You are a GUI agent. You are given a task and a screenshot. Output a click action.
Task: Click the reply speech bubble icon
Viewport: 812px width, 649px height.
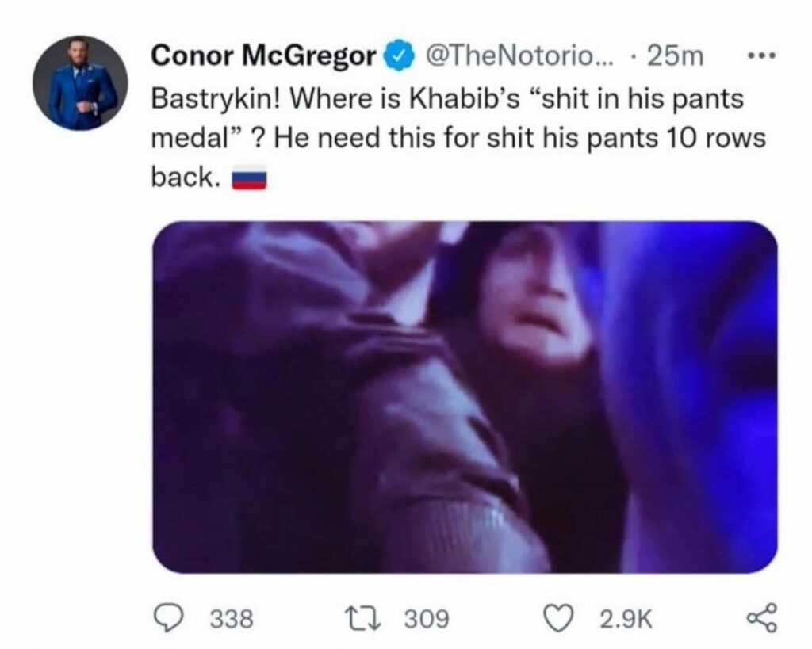coord(168,617)
